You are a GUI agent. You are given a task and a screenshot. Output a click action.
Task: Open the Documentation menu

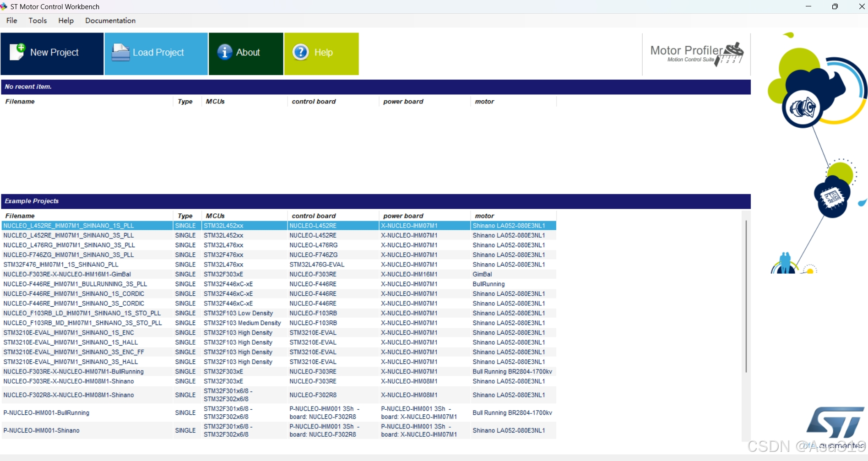tap(110, 21)
